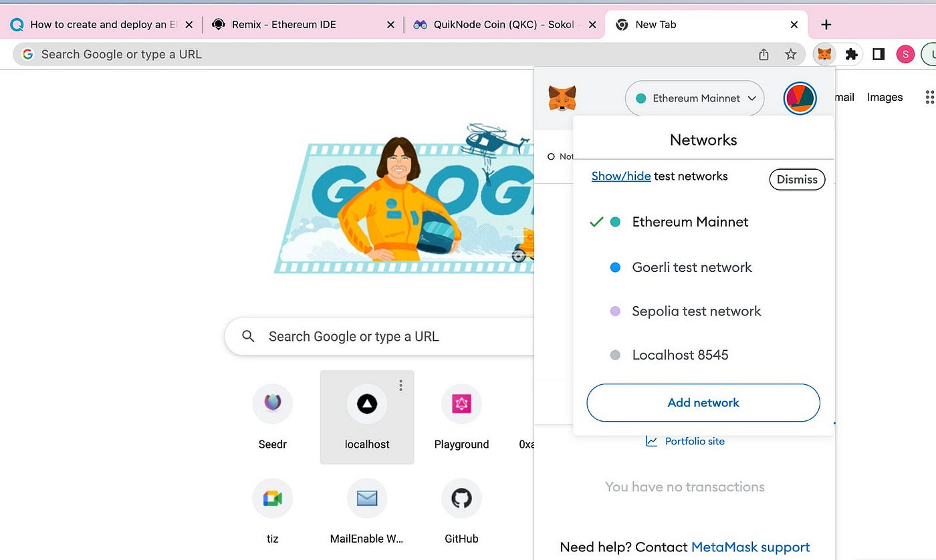936x560 pixels.
Task: Open the Google apps grid icon
Action: (929, 97)
